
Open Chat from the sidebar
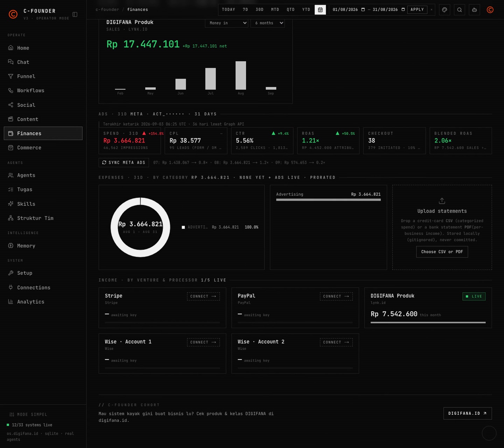(43, 62)
